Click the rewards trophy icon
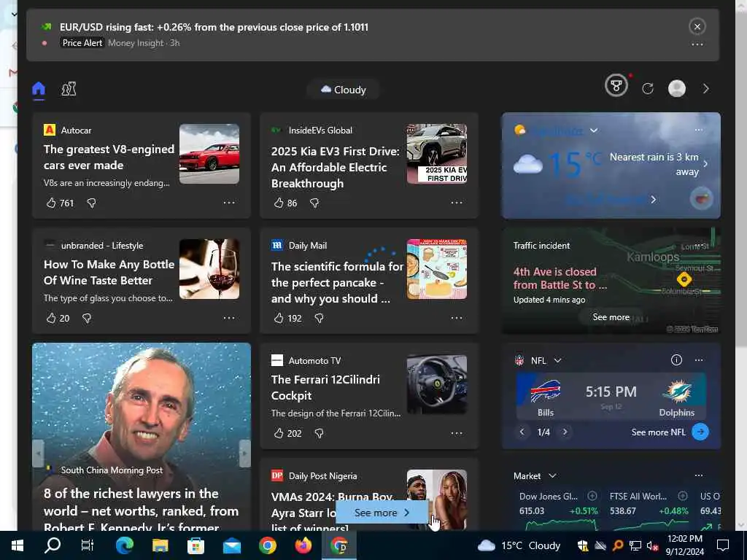 pyautogui.click(x=616, y=86)
